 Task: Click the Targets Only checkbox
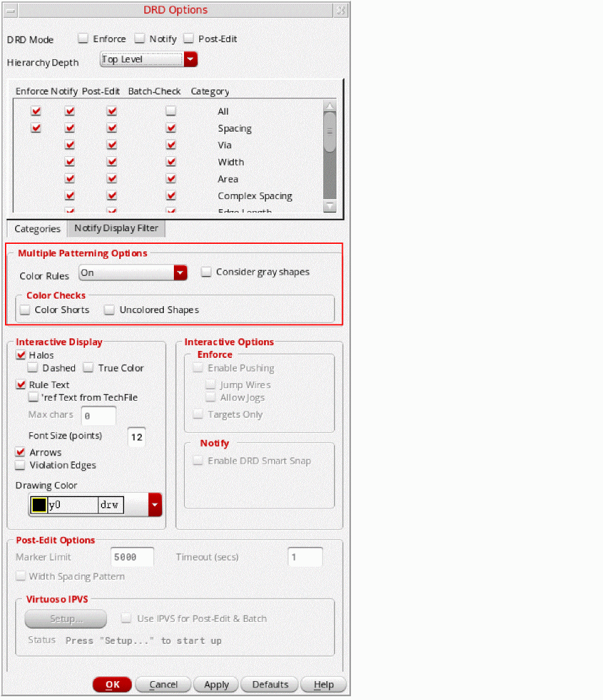pos(198,415)
